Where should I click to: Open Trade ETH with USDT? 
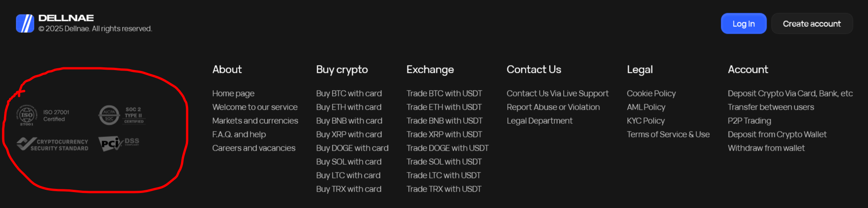[x=444, y=107]
